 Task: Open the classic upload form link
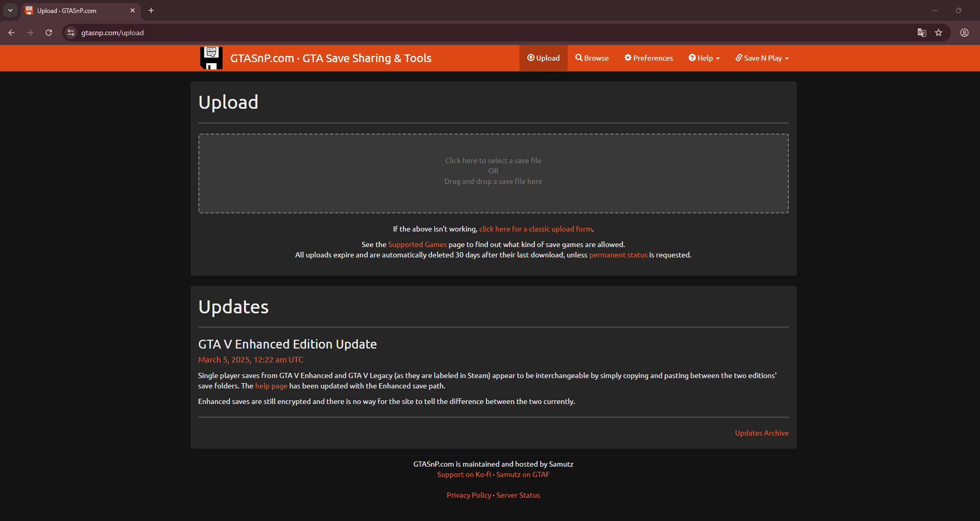(x=536, y=229)
